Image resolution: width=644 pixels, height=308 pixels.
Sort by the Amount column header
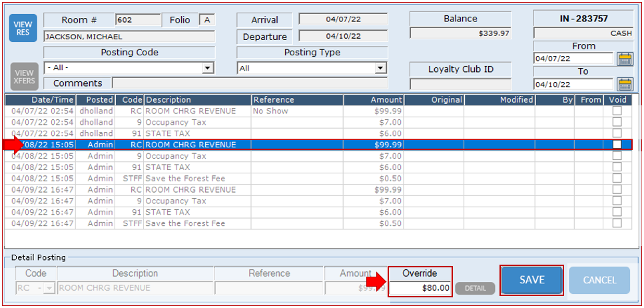point(374,100)
